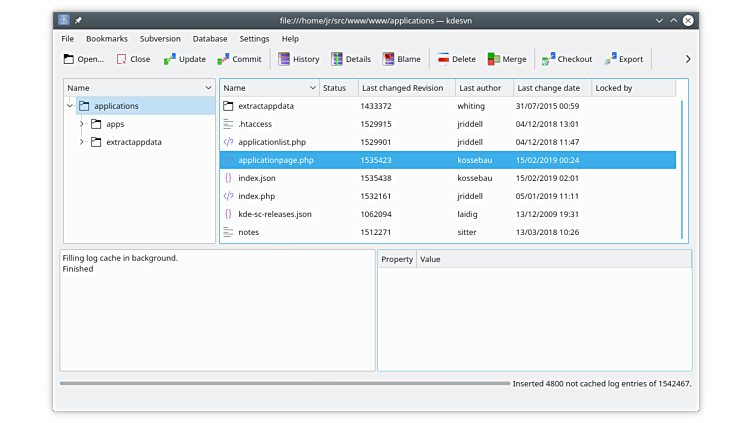Screen dimensions: 752x423
Task: Open the Subversion menu
Action: pyautogui.click(x=160, y=38)
